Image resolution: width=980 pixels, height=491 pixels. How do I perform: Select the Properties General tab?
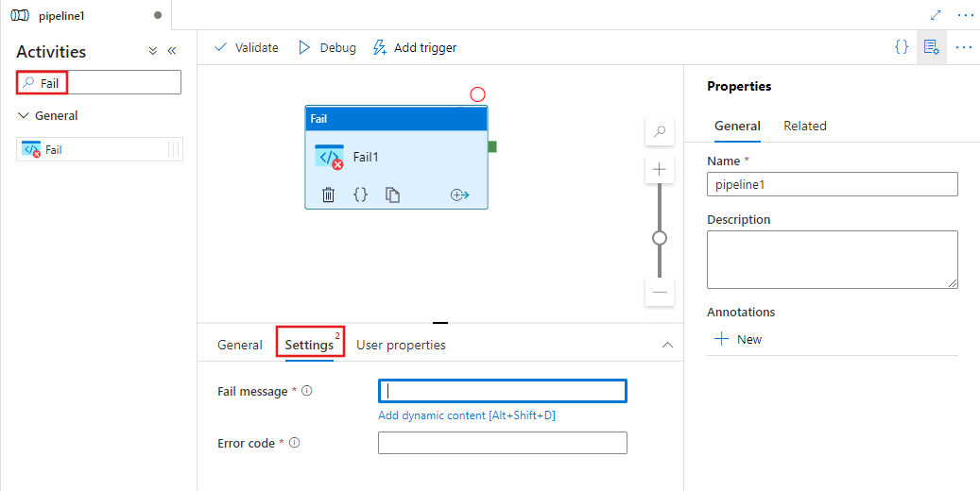pos(737,126)
